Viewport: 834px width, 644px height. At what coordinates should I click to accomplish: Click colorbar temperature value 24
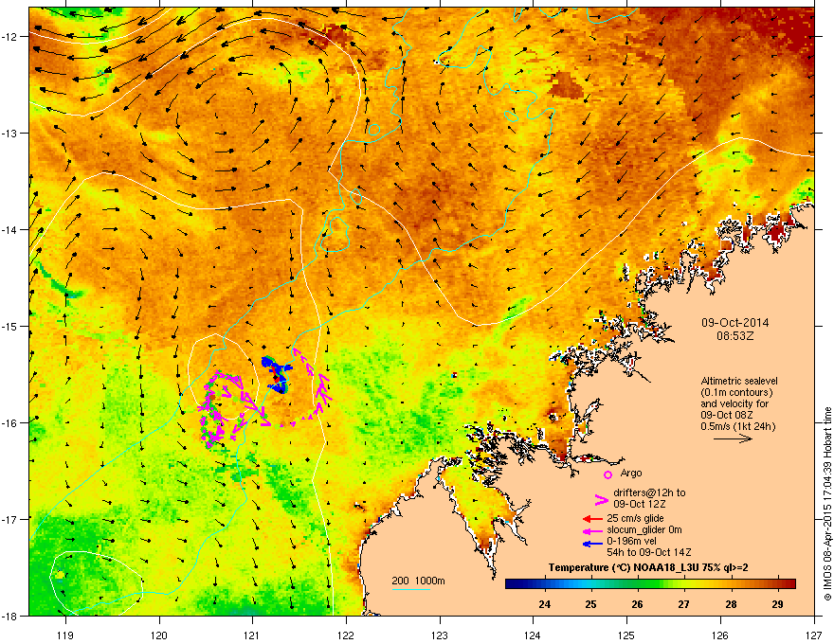pyautogui.click(x=544, y=604)
